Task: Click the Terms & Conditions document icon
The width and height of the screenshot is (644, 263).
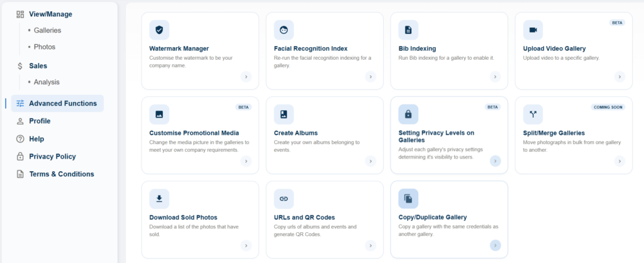Action: pos(20,174)
